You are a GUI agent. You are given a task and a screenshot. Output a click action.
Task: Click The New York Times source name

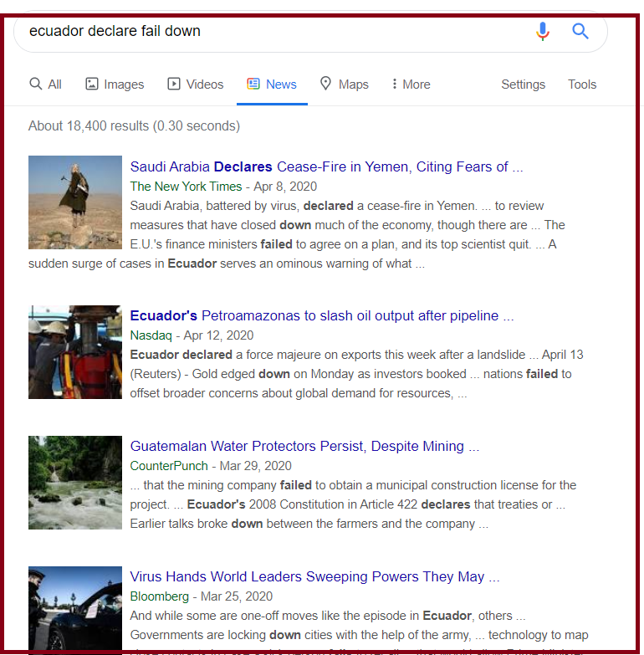[186, 187]
